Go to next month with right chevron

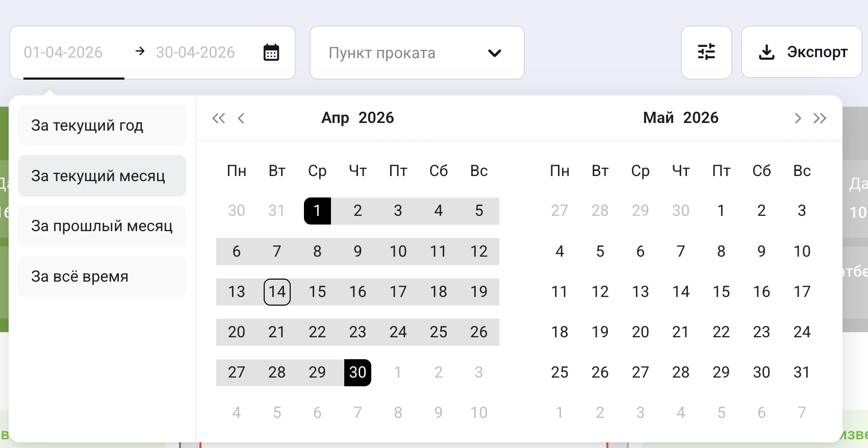[797, 118]
